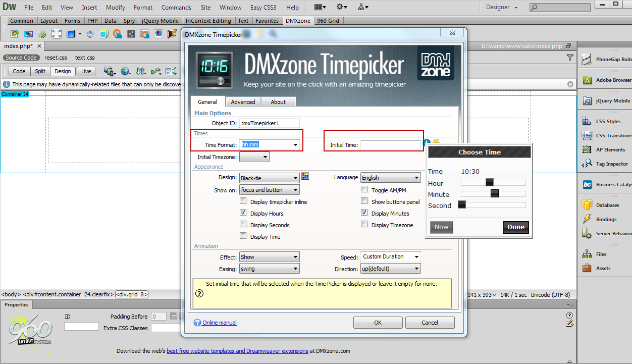Click Cancel in the Timepicker dialog
Screen dimensions: 632x364
(430, 323)
